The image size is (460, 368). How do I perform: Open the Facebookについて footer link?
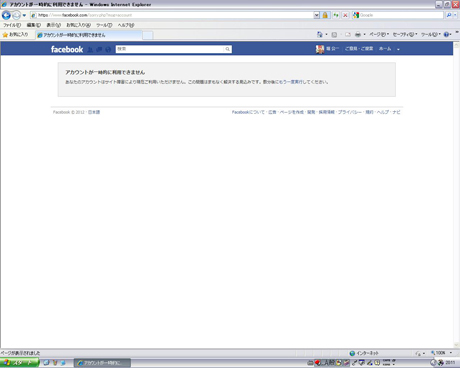pyautogui.click(x=248, y=112)
